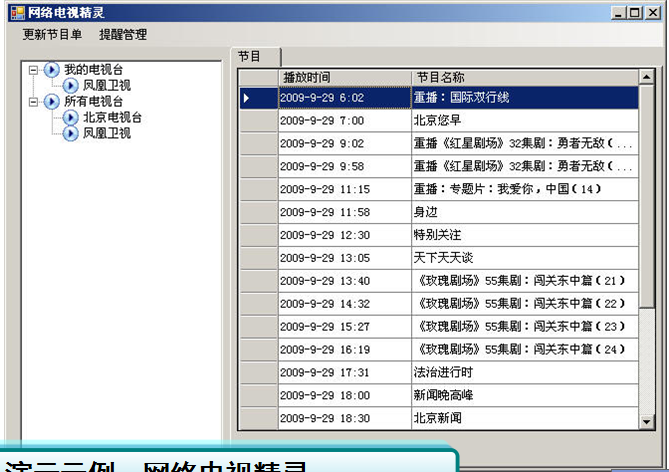
Task: Click the scroll up arrow of the program list
Action: click(646, 77)
